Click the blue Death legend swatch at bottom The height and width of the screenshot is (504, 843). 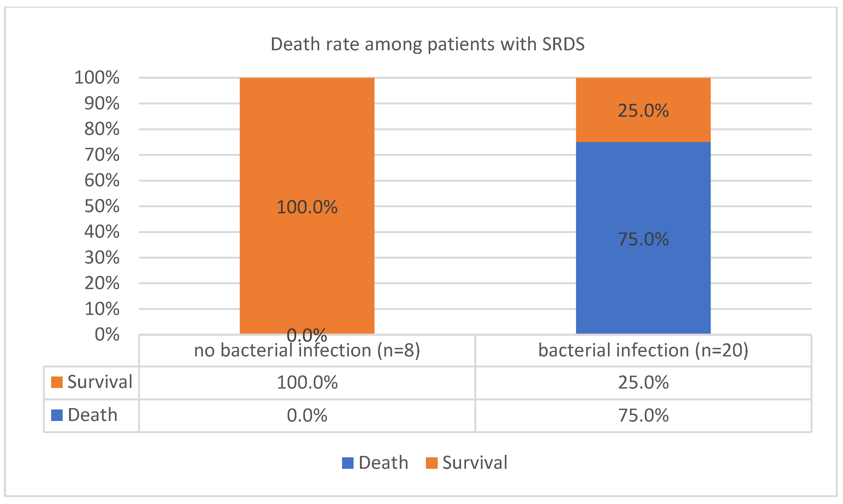pos(348,463)
